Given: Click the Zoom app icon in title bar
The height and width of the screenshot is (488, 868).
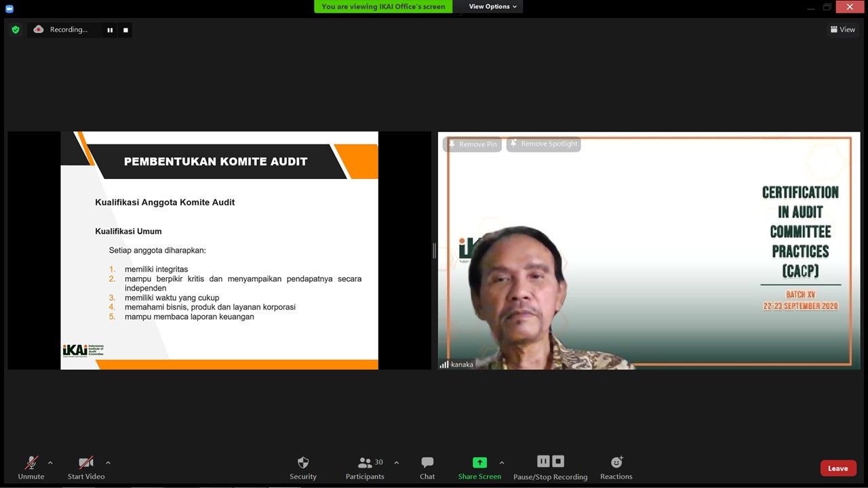Looking at the screenshot, I should click(x=9, y=7).
